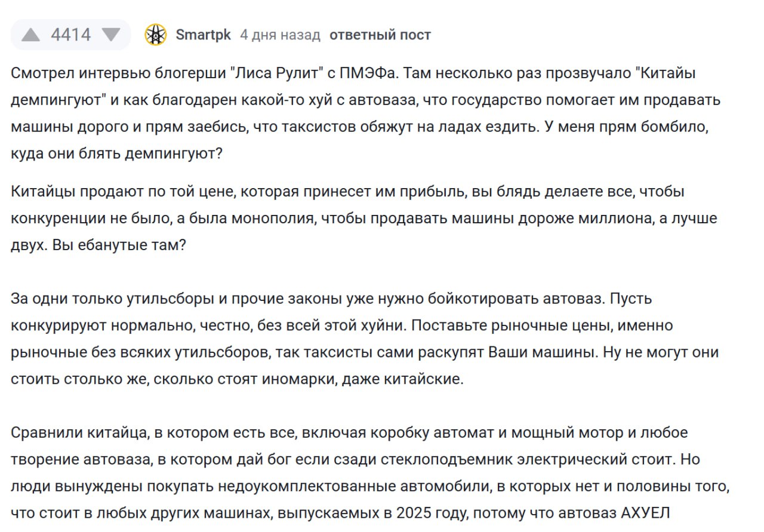Open the Smartpk avatar icon
The width and height of the screenshot is (764, 532).
pyautogui.click(x=156, y=35)
